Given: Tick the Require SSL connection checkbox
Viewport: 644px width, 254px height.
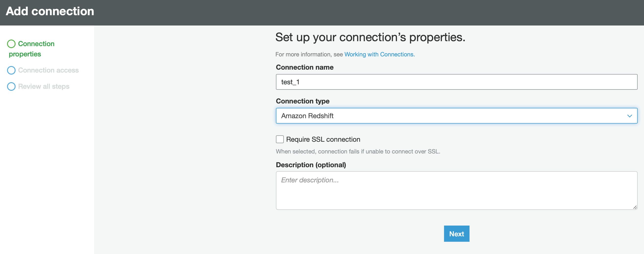Looking at the screenshot, I should point(280,139).
